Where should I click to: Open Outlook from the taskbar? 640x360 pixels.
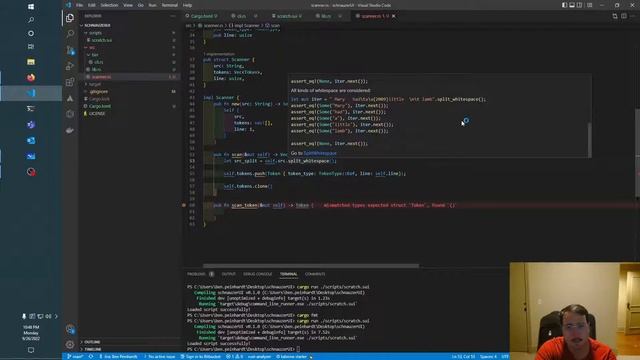point(31,140)
